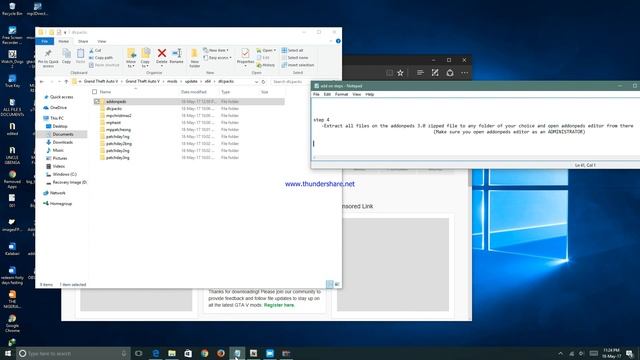
Task: Click the Copy icon in Clipboard group
Action: (x=66, y=56)
